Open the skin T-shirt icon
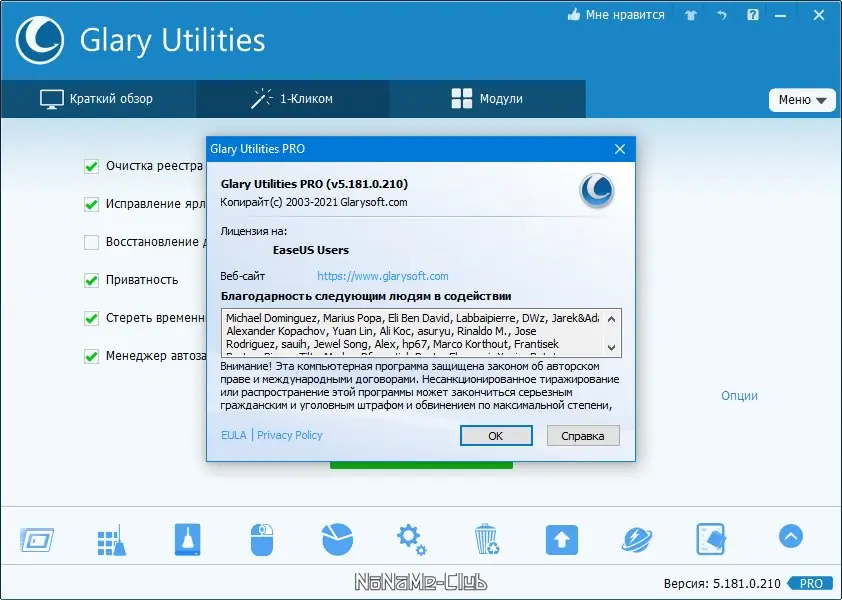Viewport: 842px width, 600px height. (691, 15)
